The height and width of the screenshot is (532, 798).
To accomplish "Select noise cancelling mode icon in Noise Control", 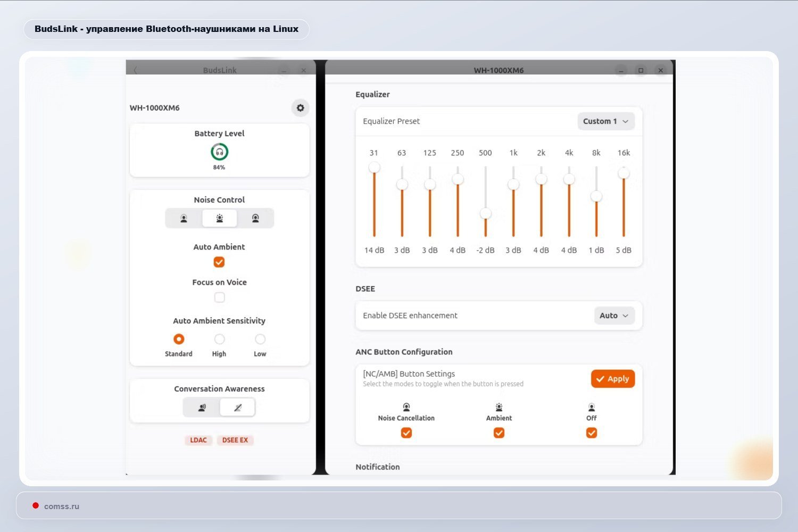I will pyautogui.click(x=255, y=218).
